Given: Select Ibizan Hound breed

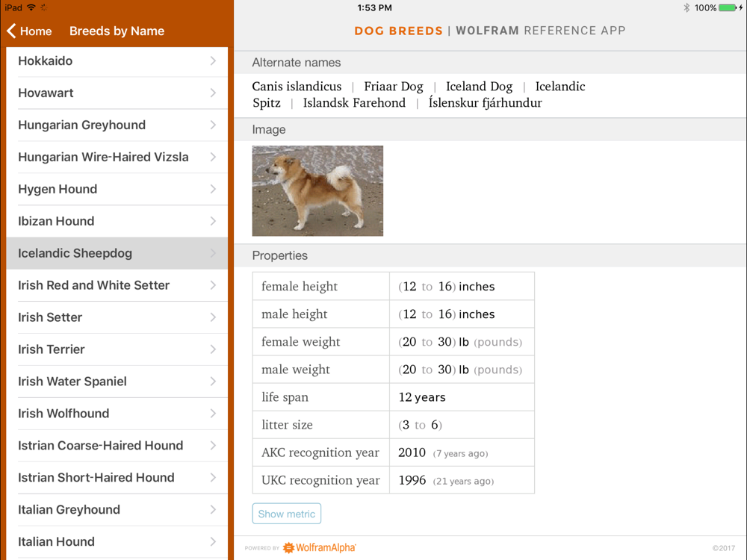Looking at the screenshot, I should (117, 221).
